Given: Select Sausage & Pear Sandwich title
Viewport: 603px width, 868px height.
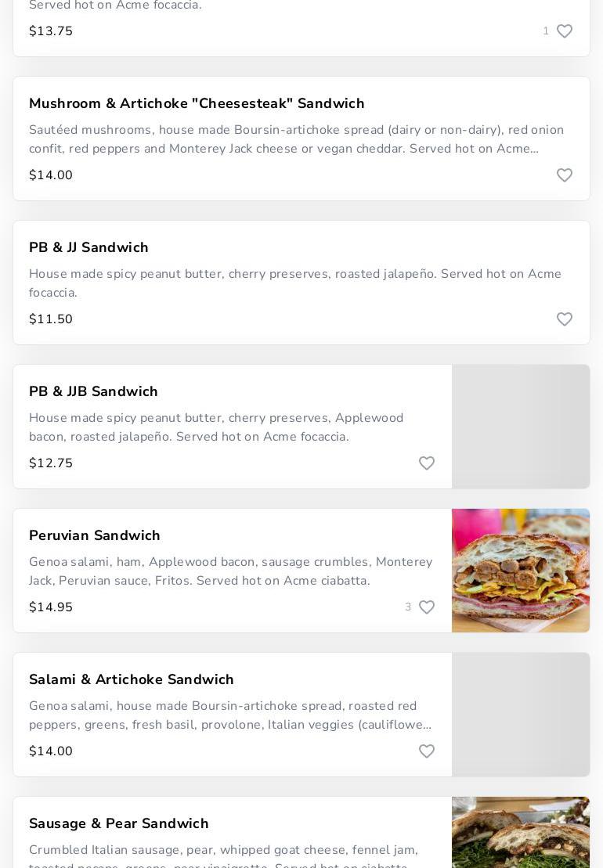Looking at the screenshot, I should point(119,823).
